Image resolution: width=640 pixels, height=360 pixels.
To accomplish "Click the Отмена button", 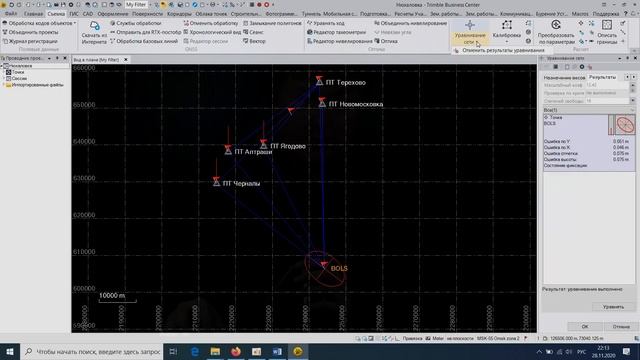I will pyautogui.click(x=621, y=327).
